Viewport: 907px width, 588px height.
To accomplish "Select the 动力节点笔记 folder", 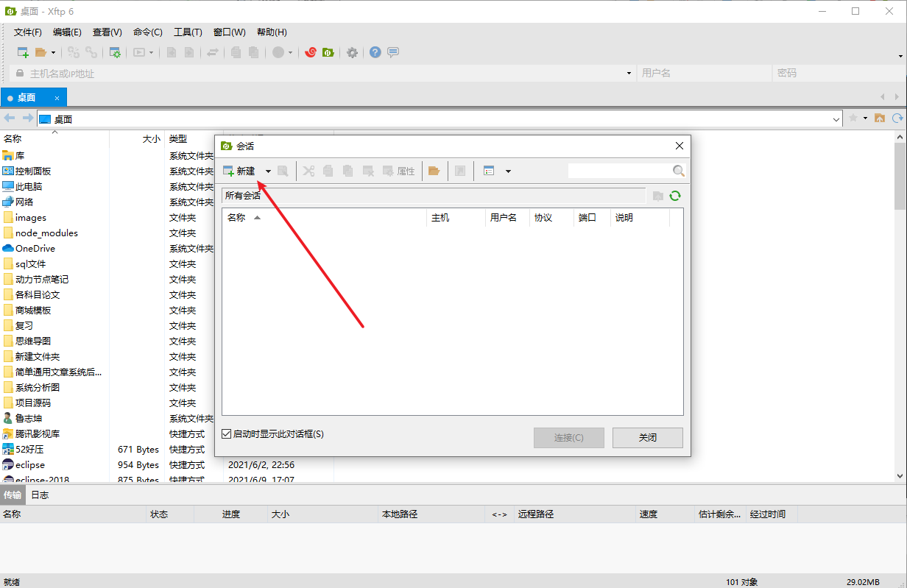I will click(36, 279).
